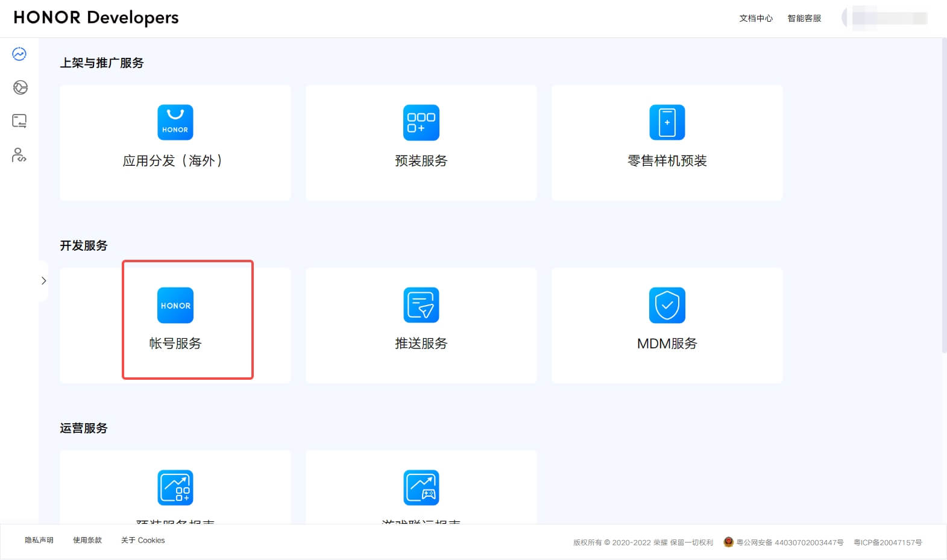Image resolution: width=947 pixels, height=560 pixels.
Task: Open the preinstall report chart icon
Action: [175, 488]
